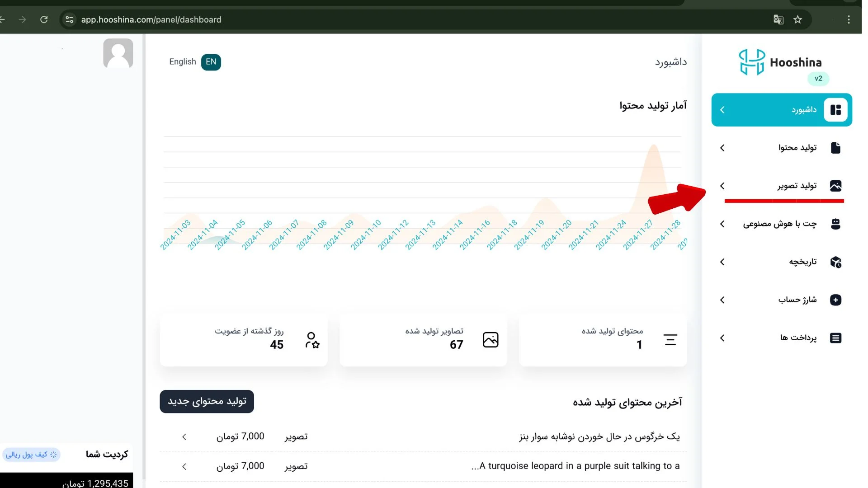The height and width of the screenshot is (488, 868).
Task: Click the account charge plus icon
Action: click(x=836, y=300)
